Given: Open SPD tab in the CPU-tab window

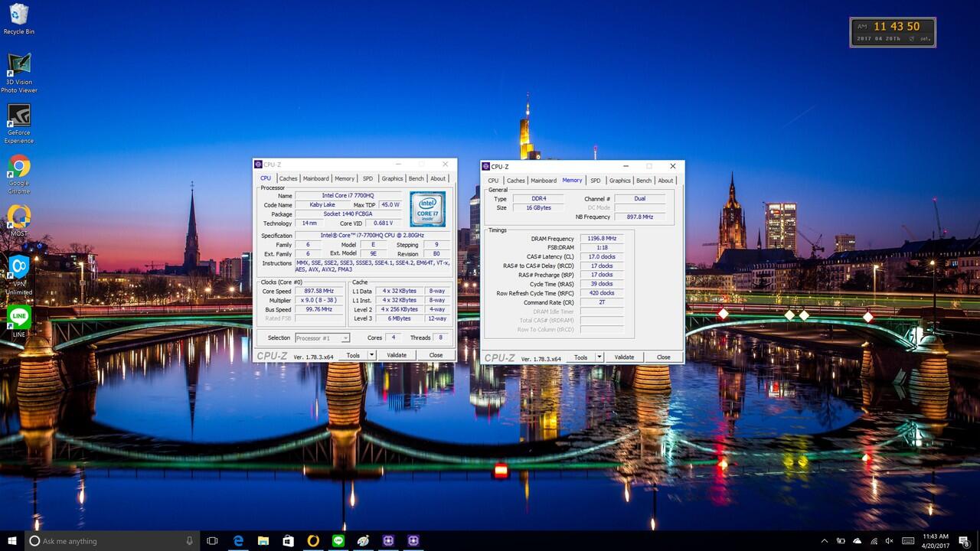Looking at the screenshot, I should click(368, 178).
